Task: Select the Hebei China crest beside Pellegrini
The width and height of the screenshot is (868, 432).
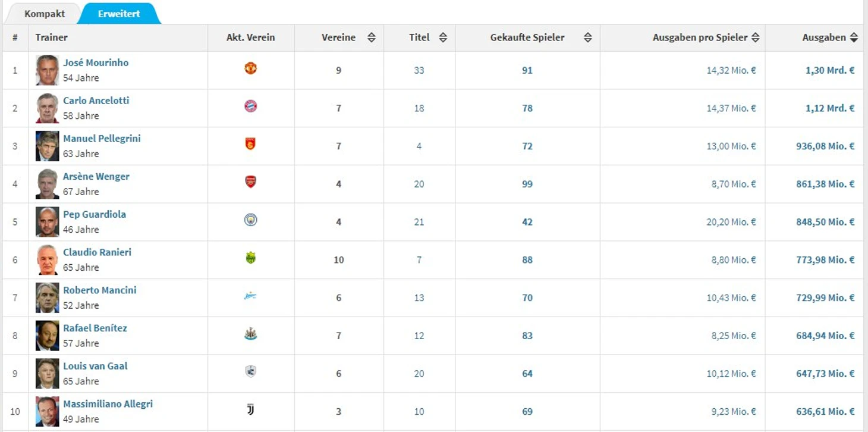Action: click(250, 146)
